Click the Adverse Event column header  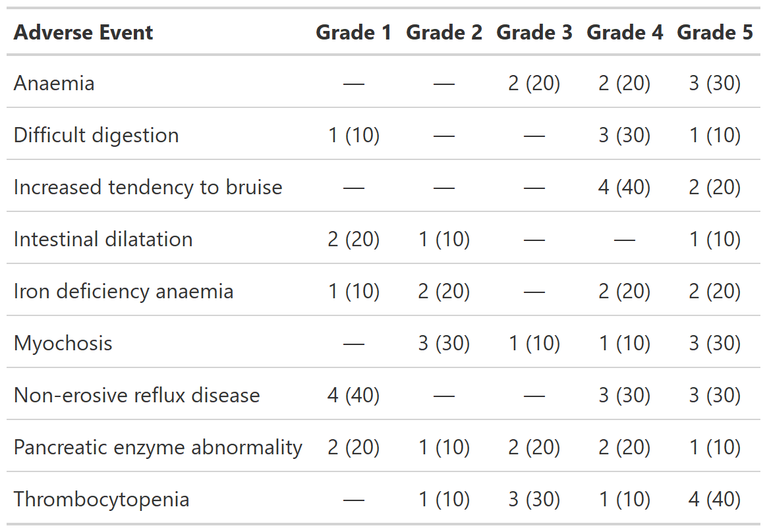[x=84, y=32]
